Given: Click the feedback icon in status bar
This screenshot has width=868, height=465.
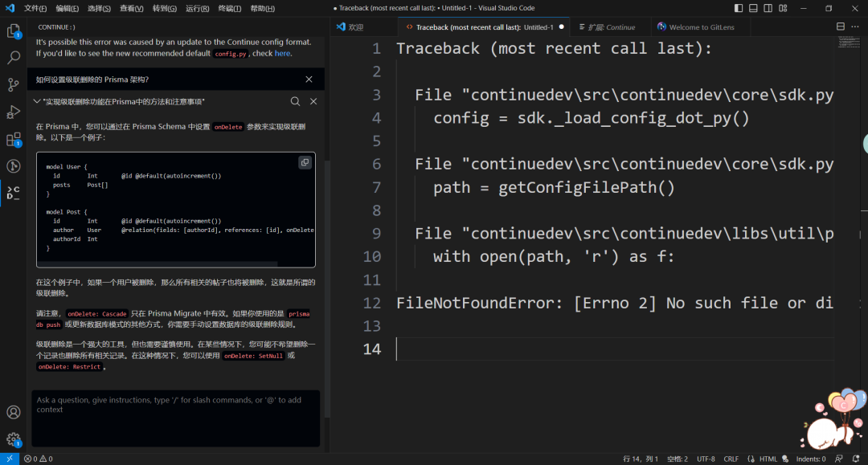Looking at the screenshot, I should click(x=839, y=459).
